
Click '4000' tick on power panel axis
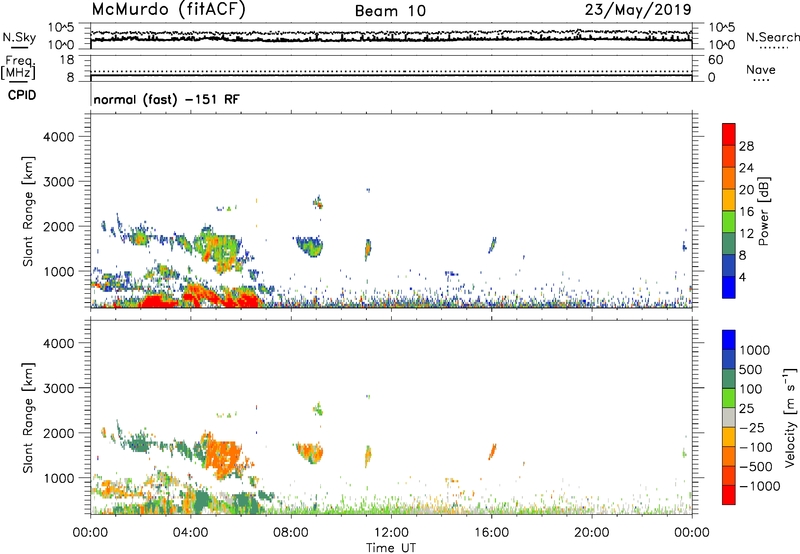tap(59, 137)
